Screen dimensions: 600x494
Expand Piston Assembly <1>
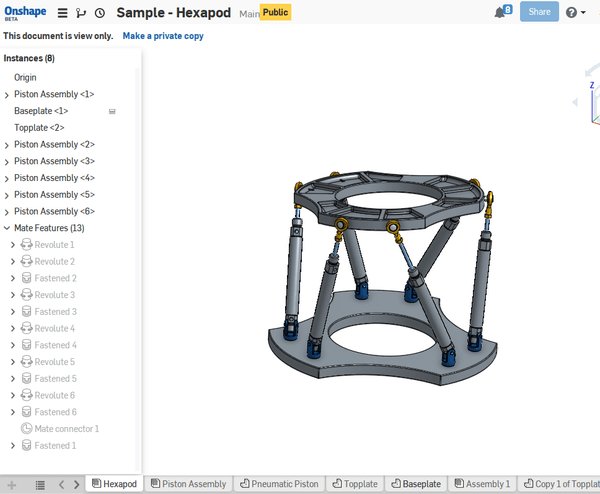7,95
